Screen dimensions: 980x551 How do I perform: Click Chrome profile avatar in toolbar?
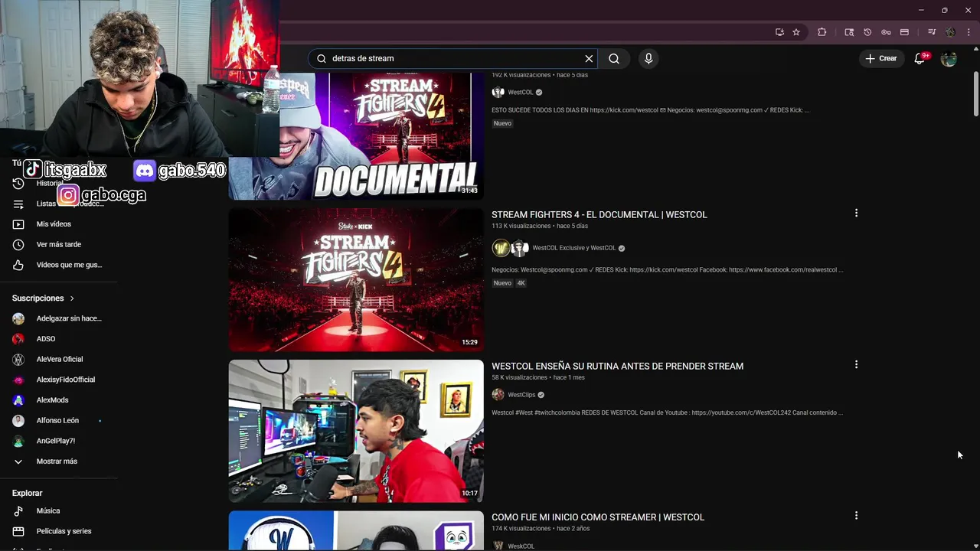pyautogui.click(x=950, y=32)
